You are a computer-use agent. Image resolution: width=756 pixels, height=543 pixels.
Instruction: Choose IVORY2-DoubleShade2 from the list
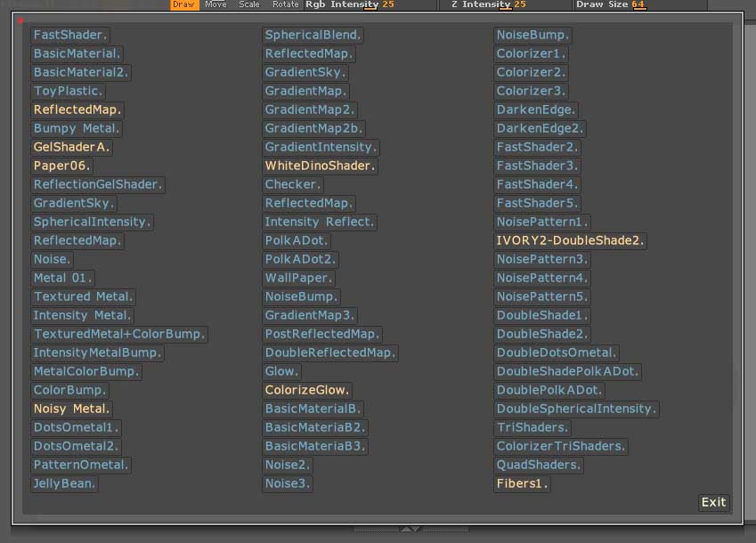tap(571, 241)
